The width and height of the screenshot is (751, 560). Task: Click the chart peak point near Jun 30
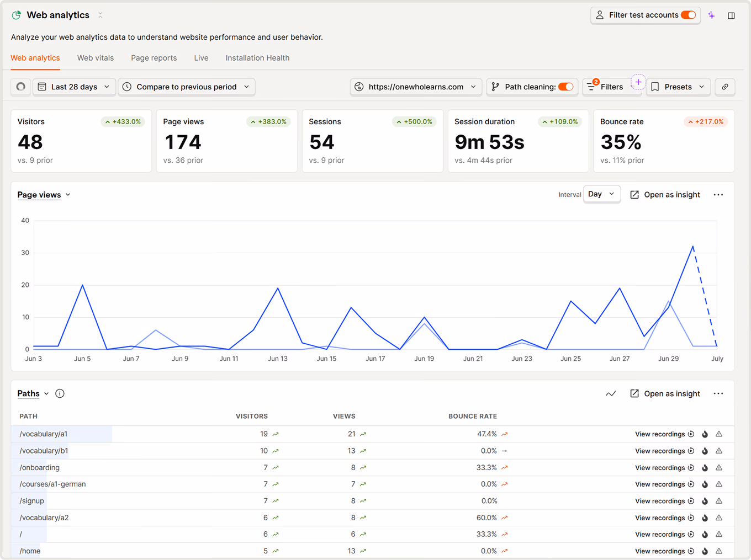[x=692, y=246]
